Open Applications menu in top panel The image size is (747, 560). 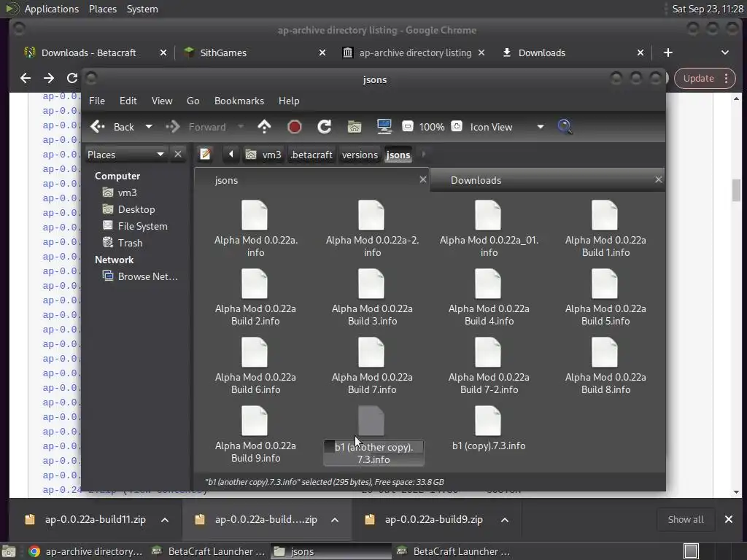[x=52, y=9]
